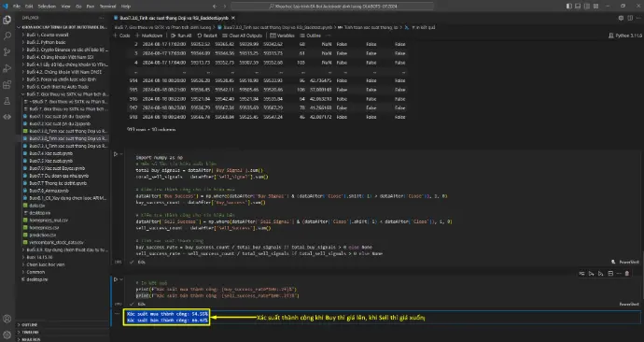This screenshot has height=342, width=644.
Task: Run the print results code cell
Action: tap(116, 279)
